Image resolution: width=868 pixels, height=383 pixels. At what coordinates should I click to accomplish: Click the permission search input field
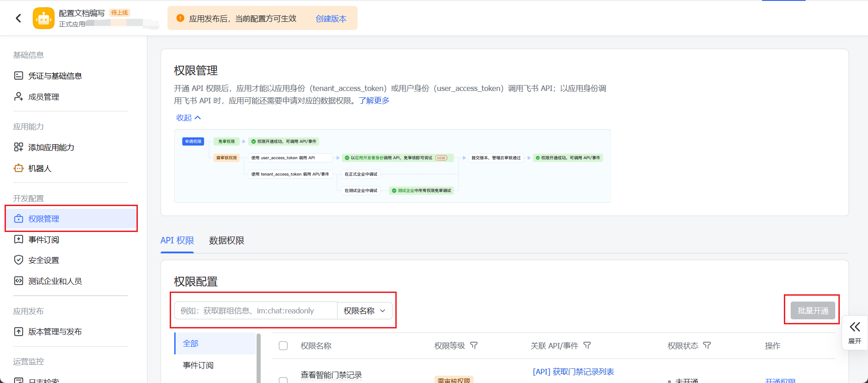[256, 311]
